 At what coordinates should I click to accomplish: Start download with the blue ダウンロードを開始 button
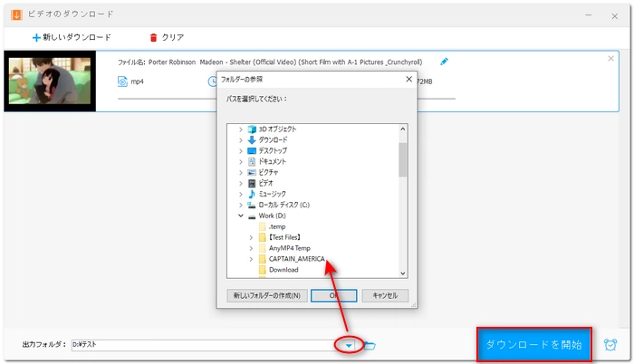point(534,345)
